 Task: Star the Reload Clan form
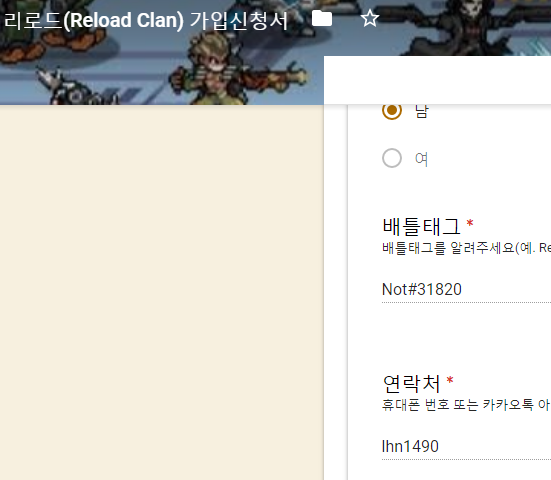[x=370, y=19]
